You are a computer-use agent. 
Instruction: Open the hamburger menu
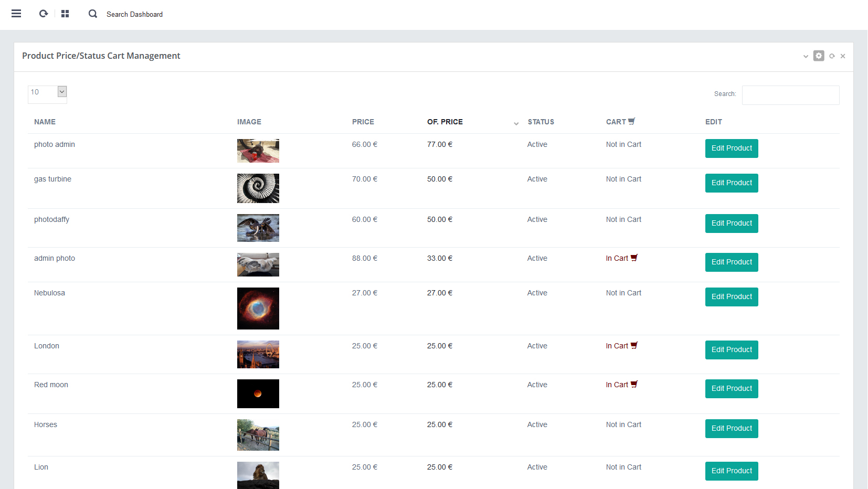pyautogui.click(x=16, y=14)
